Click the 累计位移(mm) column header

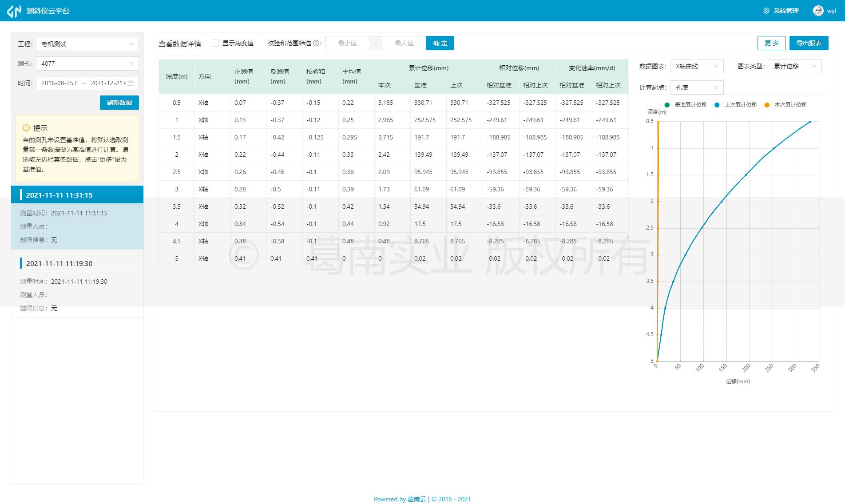(x=428, y=68)
